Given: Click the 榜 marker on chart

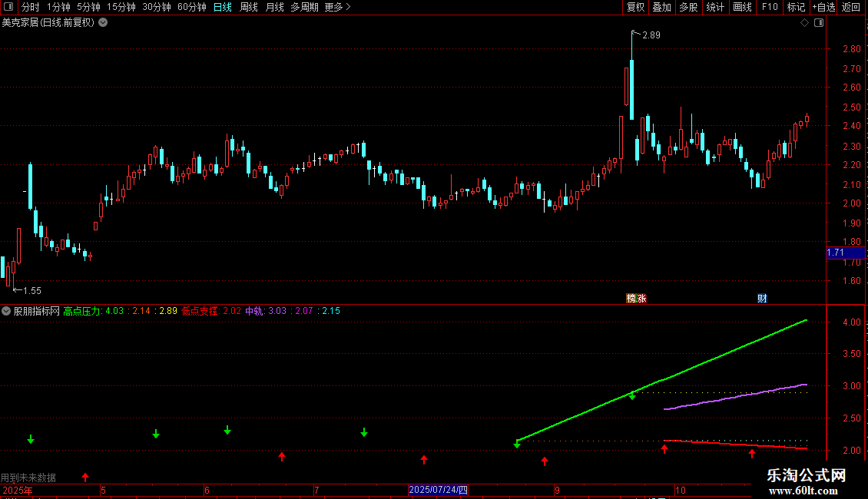Looking at the screenshot, I should pos(631,298).
